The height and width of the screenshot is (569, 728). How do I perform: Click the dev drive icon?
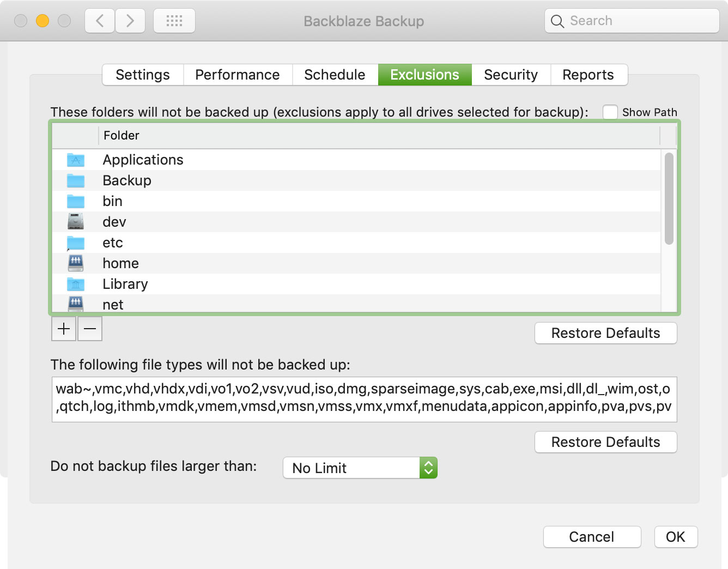click(76, 222)
